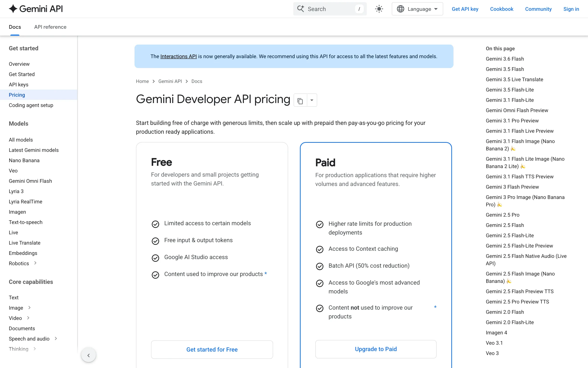This screenshot has height=368, width=588.
Task: Open API keys in the sidebar
Action: (19, 85)
